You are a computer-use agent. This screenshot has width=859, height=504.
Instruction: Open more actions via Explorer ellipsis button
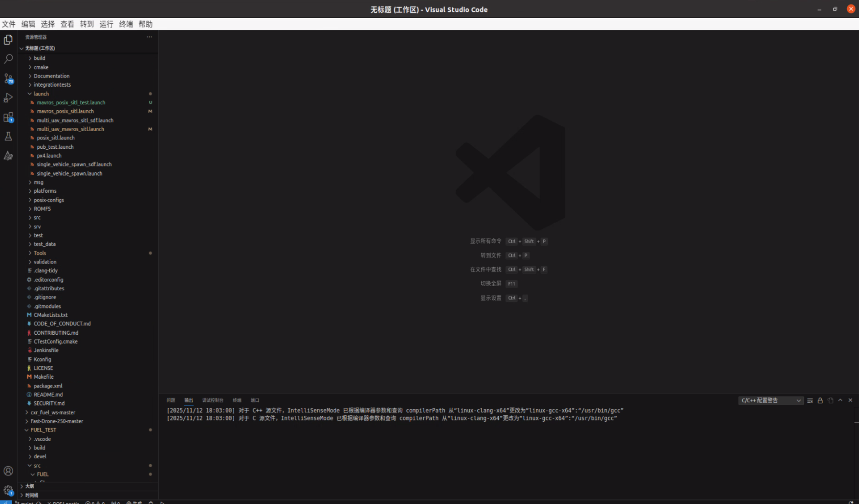tap(149, 37)
